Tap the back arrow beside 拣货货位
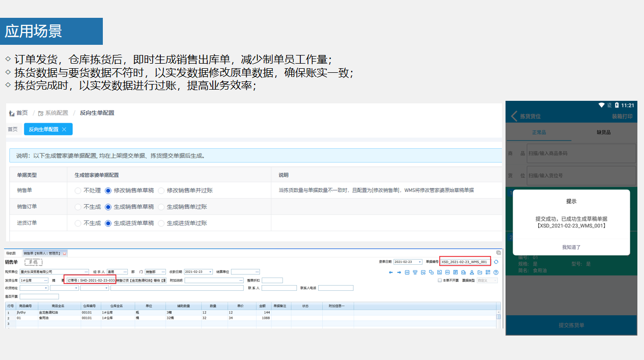Image resolution: width=644 pixels, height=360 pixels. pyautogui.click(x=514, y=117)
